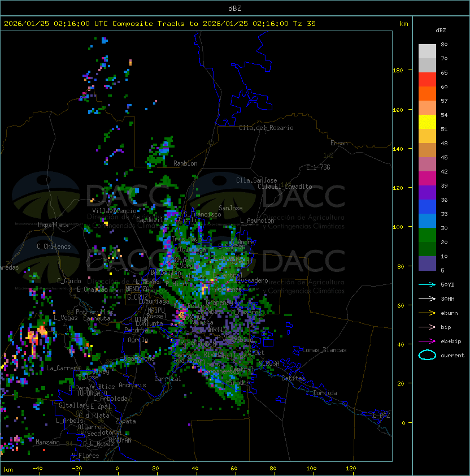Pick the magenta 42 dBZ legend swatch
This screenshot has height=476, width=470.
pyautogui.click(x=427, y=179)
